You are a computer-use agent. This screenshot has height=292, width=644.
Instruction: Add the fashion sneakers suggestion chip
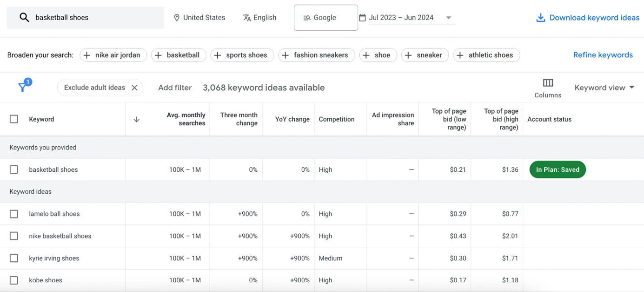tap(317, 55)
